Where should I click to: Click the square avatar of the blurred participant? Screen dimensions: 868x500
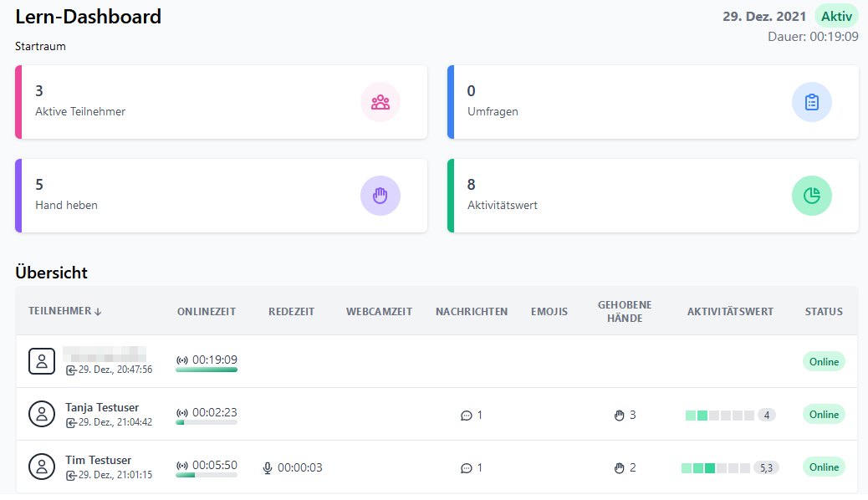coord(42,361)
